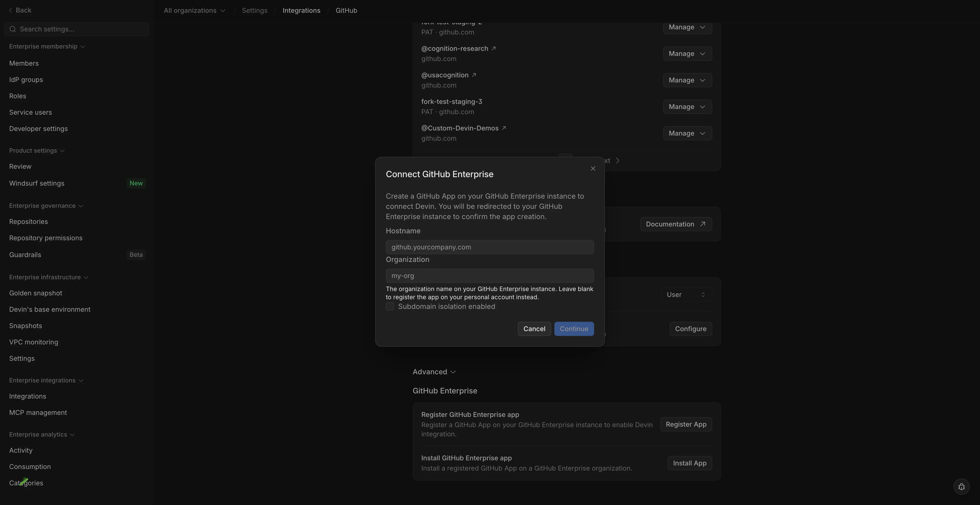
Task: Click Cancel in the dialog
Action: click(534, 329)
